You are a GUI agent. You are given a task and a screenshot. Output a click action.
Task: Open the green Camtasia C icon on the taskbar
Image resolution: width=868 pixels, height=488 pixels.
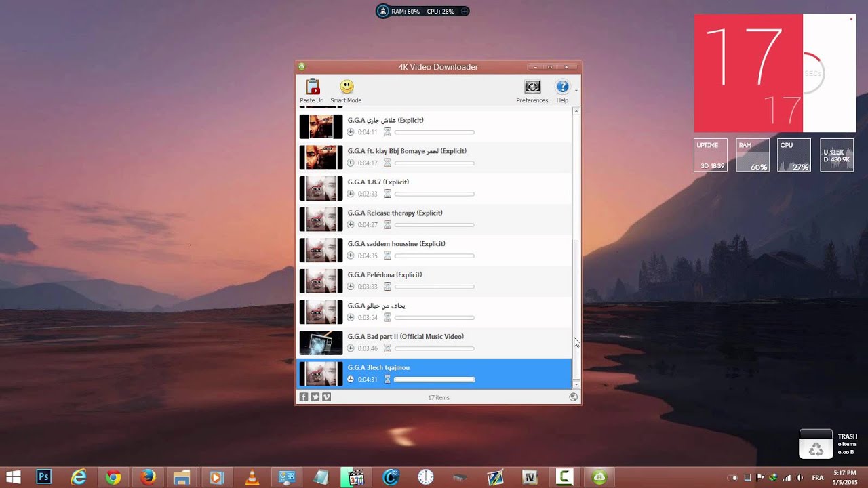565,477
